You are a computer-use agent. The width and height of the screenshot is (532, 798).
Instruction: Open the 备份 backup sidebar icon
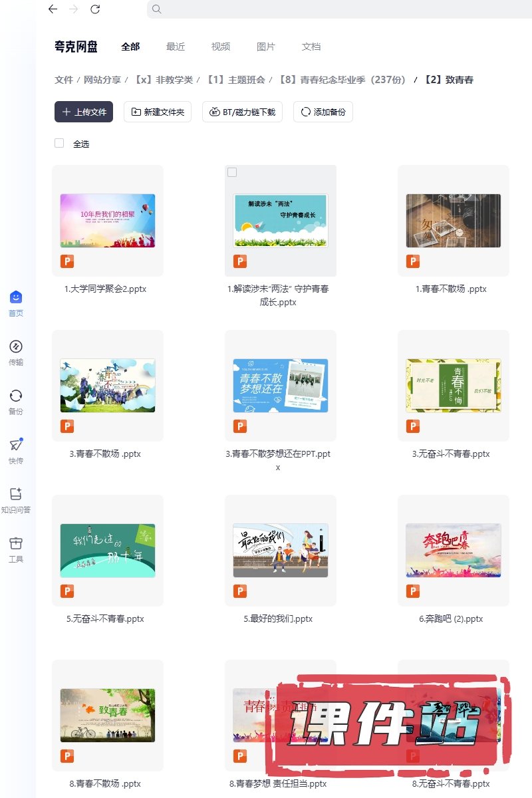(x=16, y=396)
